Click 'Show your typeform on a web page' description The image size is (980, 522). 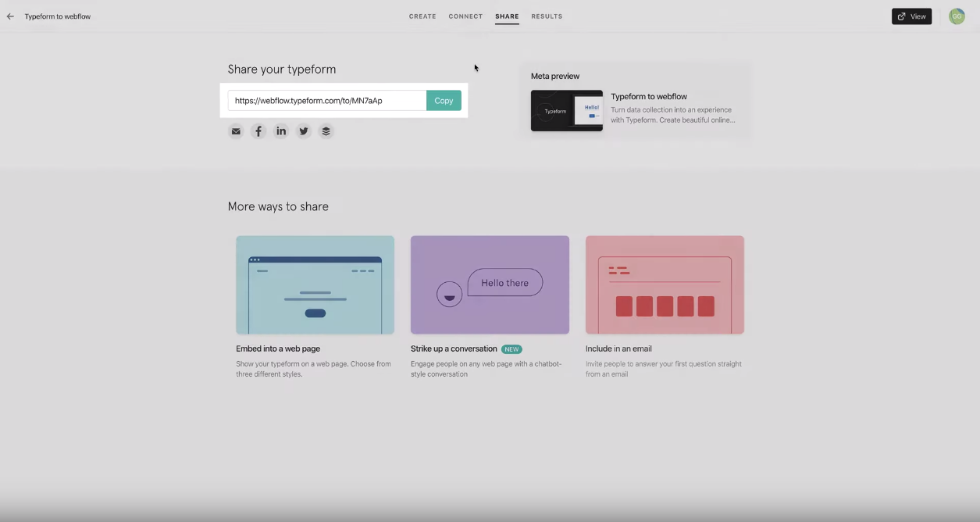coord(314,369)
